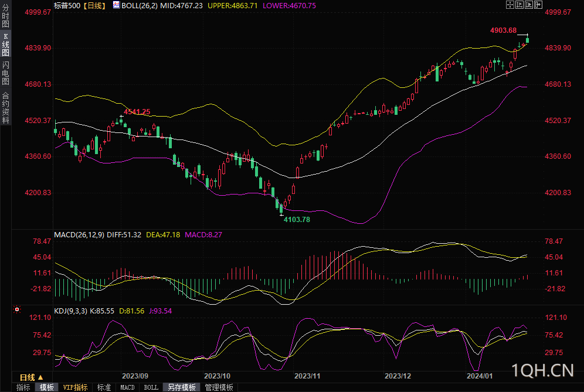Switch to 分时图 view in left sidebar
Screen dimensions: 584x392
[5, 16]
